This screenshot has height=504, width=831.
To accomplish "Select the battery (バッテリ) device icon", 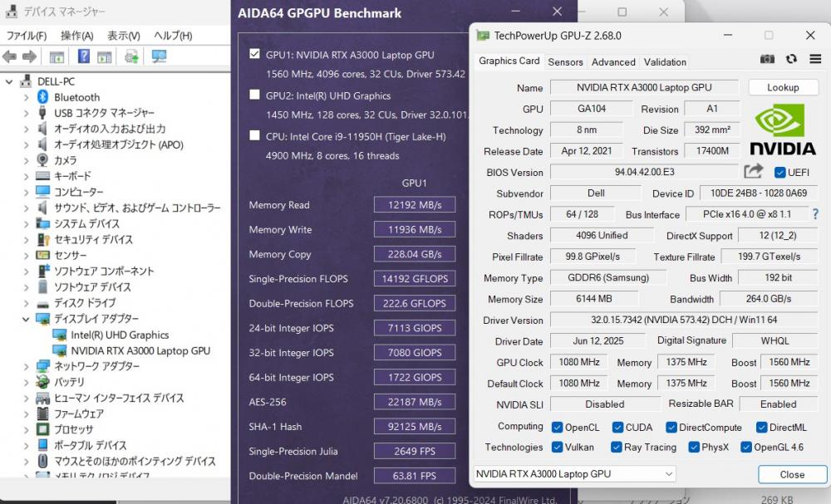I will pyautogui.click(x=42, y=382).
